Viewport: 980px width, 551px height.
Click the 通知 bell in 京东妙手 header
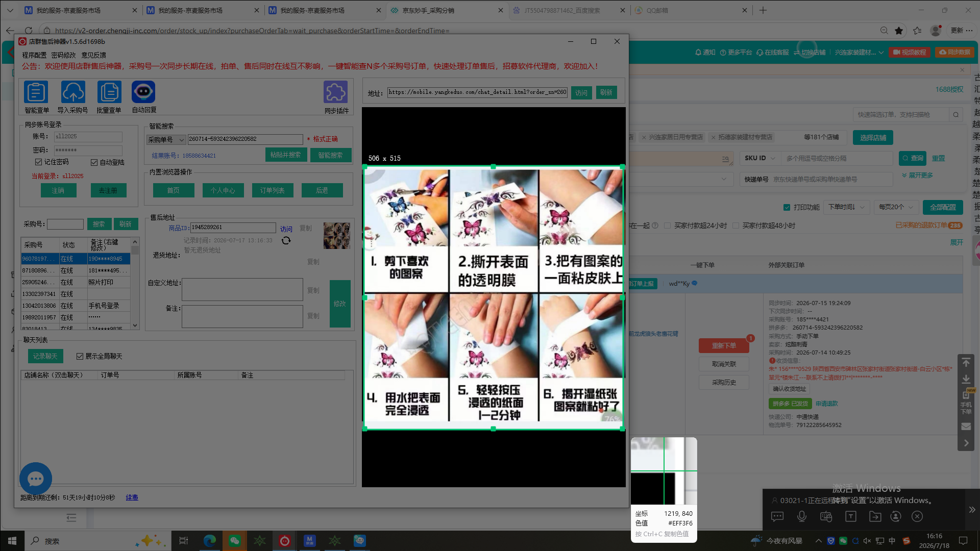(705, 53)
